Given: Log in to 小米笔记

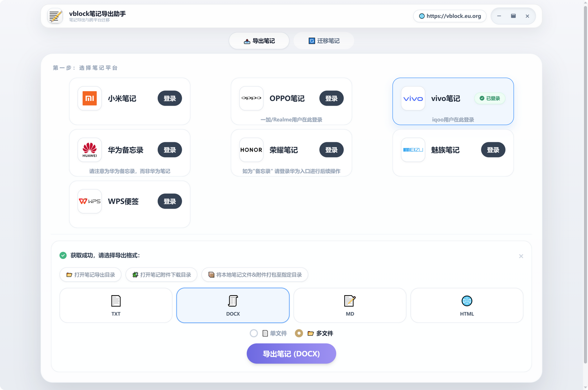Looking at the screenshot, I should point(170,99).
